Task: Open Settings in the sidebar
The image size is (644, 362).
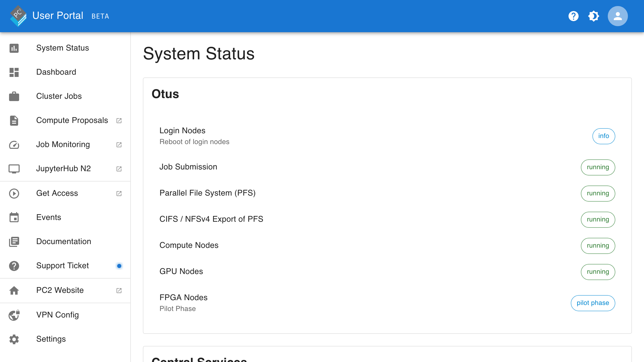Action: [51, 339]
